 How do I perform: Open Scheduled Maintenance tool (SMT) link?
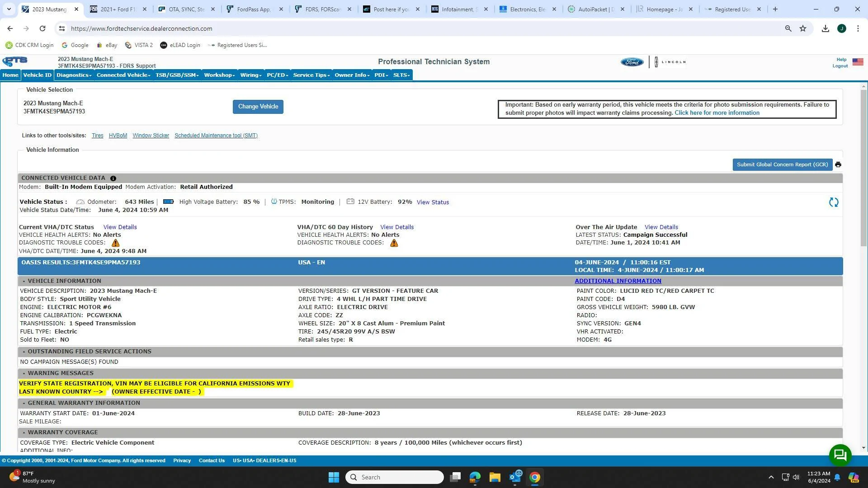[x=216, y=136]
